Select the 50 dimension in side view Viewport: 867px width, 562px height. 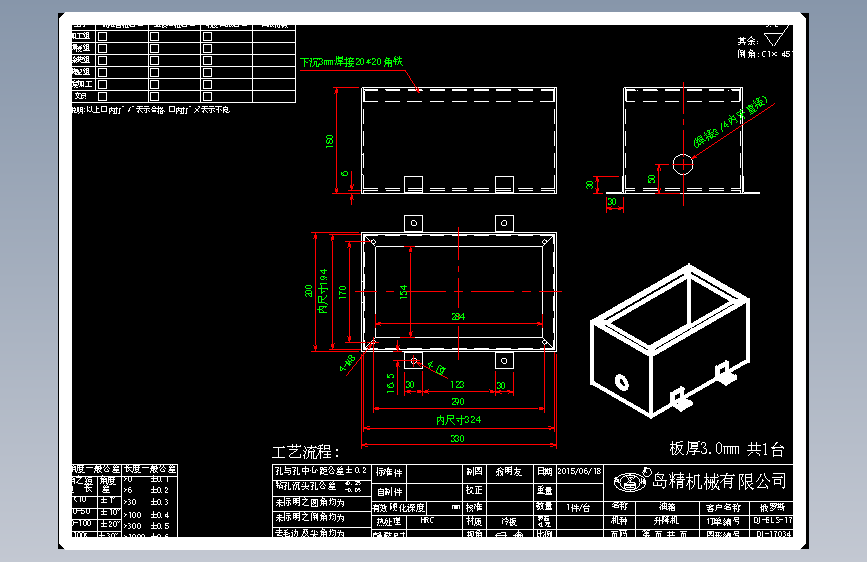point(651,179)
